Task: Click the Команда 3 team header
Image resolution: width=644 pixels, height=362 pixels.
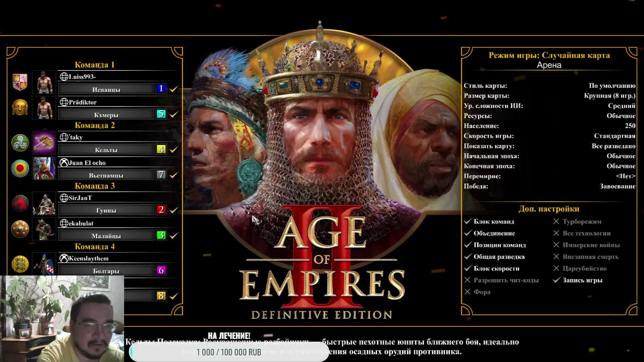Action: [95, 186]
